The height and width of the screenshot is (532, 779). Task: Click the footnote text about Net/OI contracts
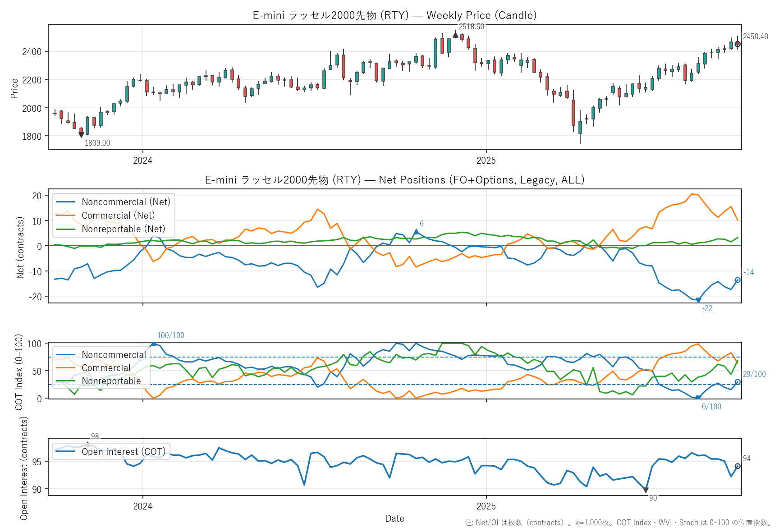[x=618, y=523]
